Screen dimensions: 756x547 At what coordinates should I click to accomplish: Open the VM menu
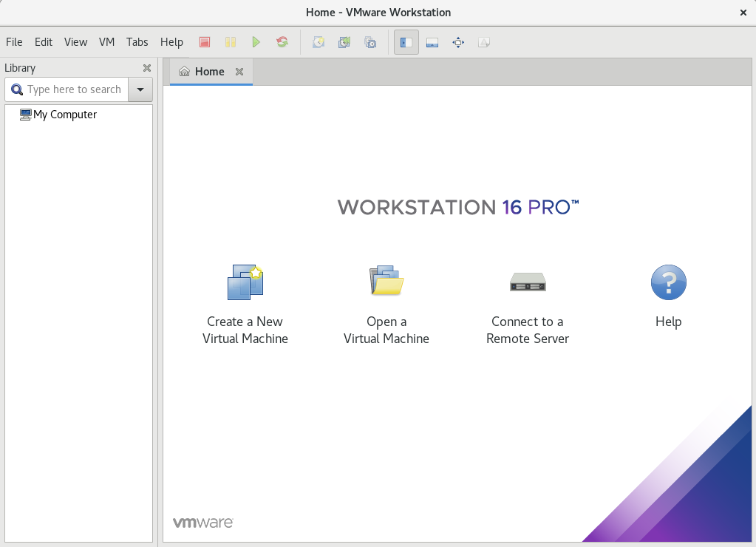pos(106,42)
